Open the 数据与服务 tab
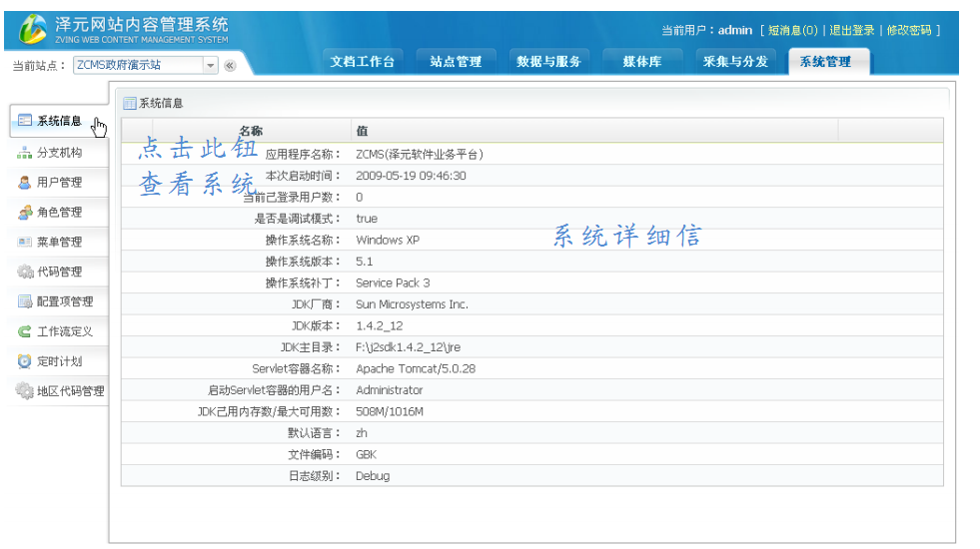 (548, 62)
